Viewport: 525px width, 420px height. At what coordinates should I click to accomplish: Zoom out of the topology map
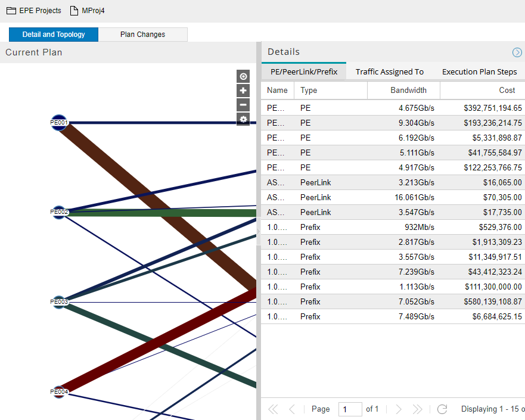click(243, 105)
